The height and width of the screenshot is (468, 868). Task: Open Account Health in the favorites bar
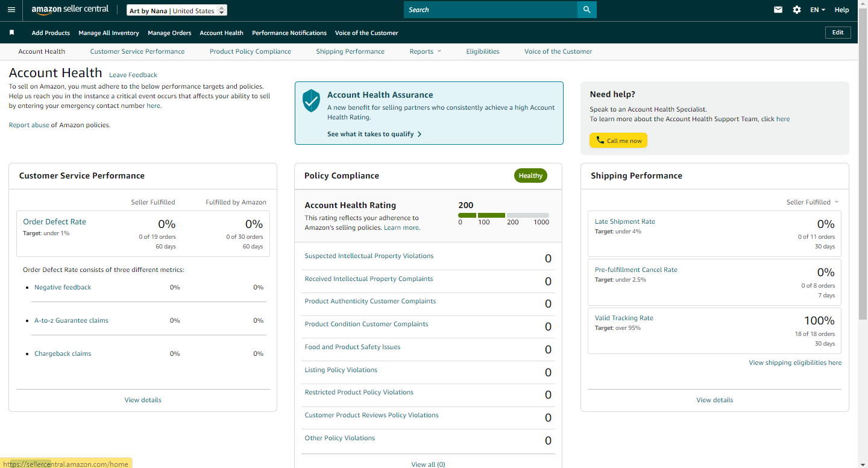click(x=221, y=33)
